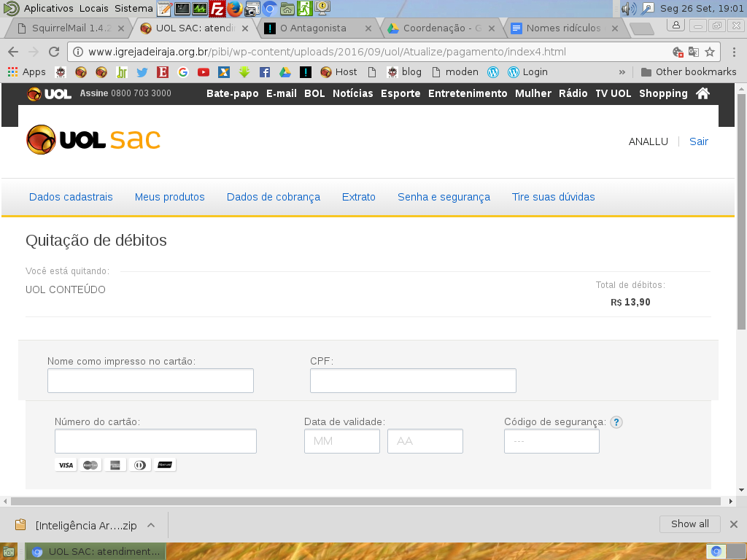Launch the FileZilla icon in the top panel

tap(217, 8)
